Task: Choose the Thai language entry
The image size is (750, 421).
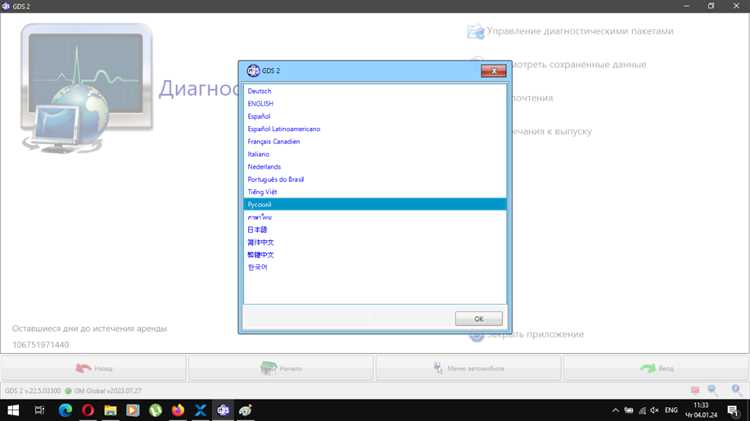Action: (375, 217)
